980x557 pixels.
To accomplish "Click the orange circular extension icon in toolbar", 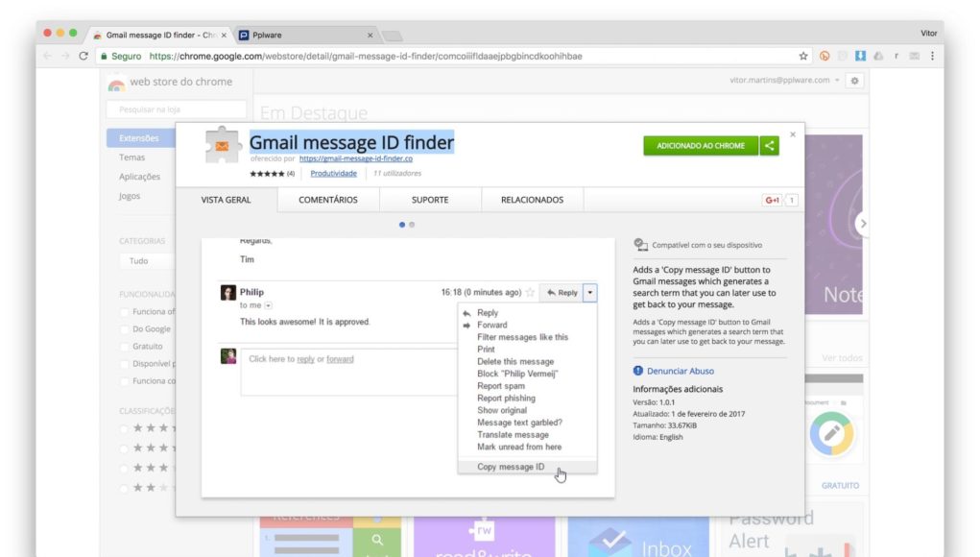I will pos(825,56).
